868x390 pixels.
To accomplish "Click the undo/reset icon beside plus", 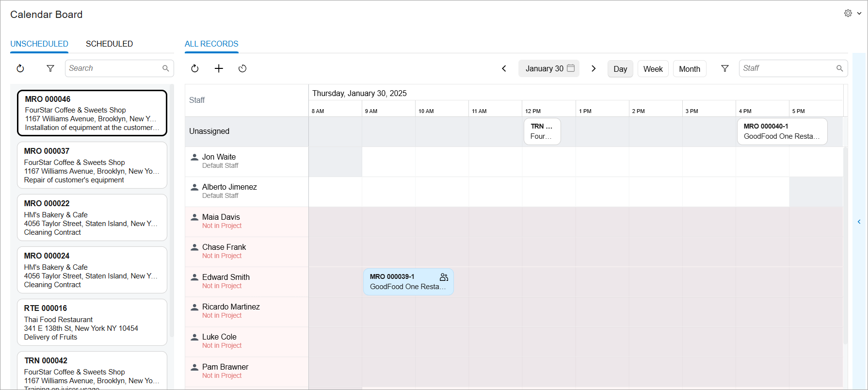I will point(242,68).
